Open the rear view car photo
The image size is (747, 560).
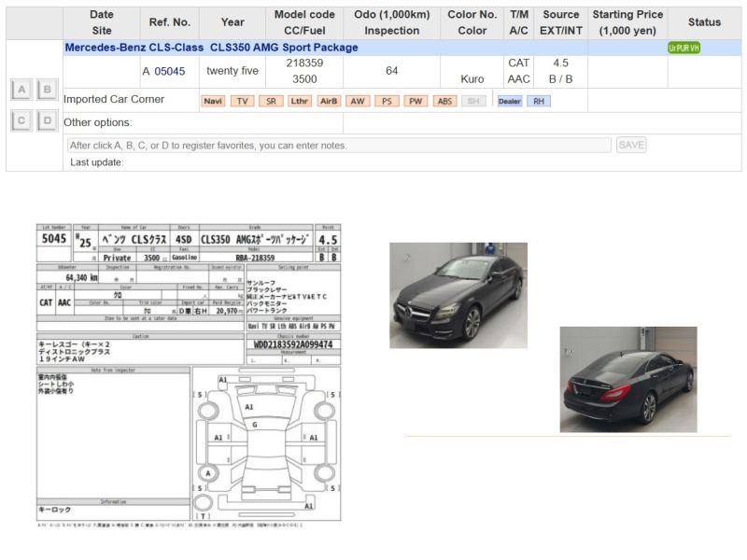[x=628, y=380]
